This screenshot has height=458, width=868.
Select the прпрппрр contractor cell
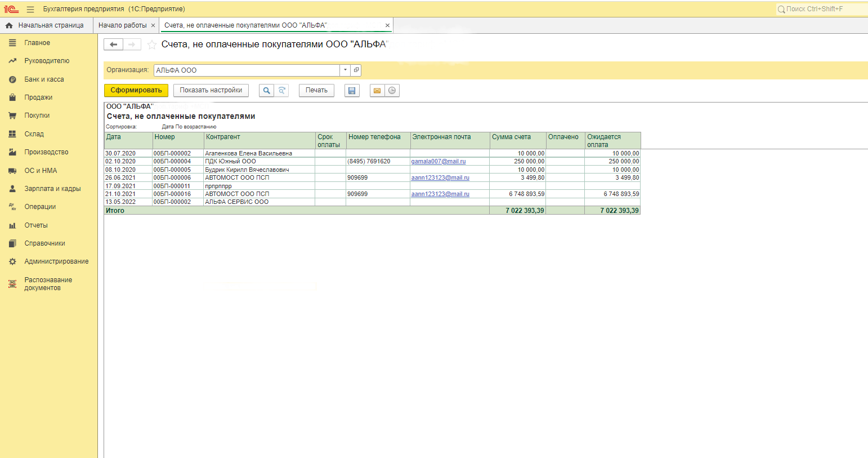point(259,186)
